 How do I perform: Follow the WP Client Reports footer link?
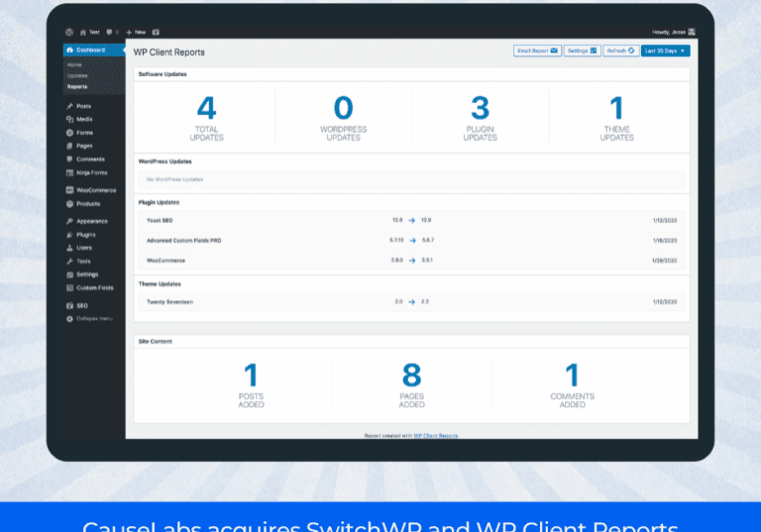click(x=435, y=436)
